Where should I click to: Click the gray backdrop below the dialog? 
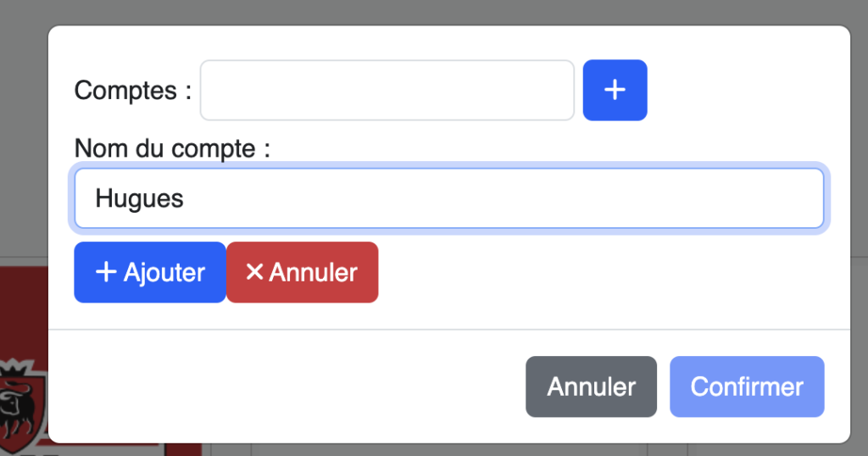point(442,450)
